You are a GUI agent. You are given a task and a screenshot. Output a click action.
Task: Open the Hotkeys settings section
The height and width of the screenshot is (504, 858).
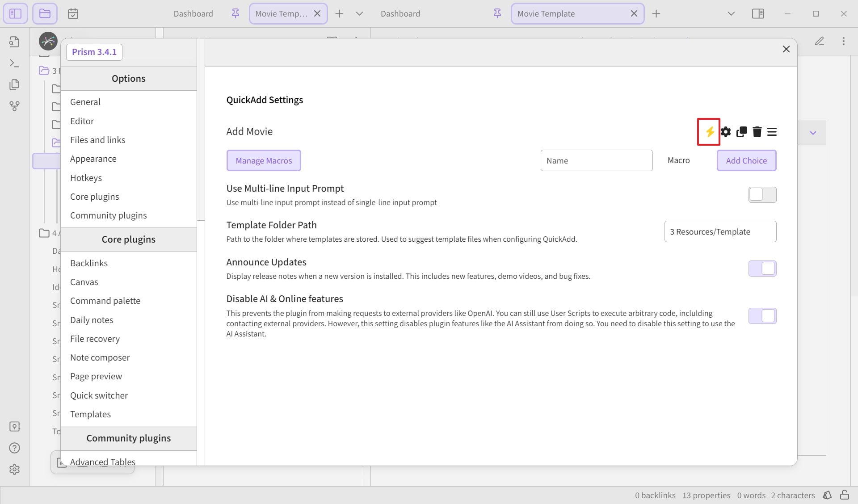[86, 178]
